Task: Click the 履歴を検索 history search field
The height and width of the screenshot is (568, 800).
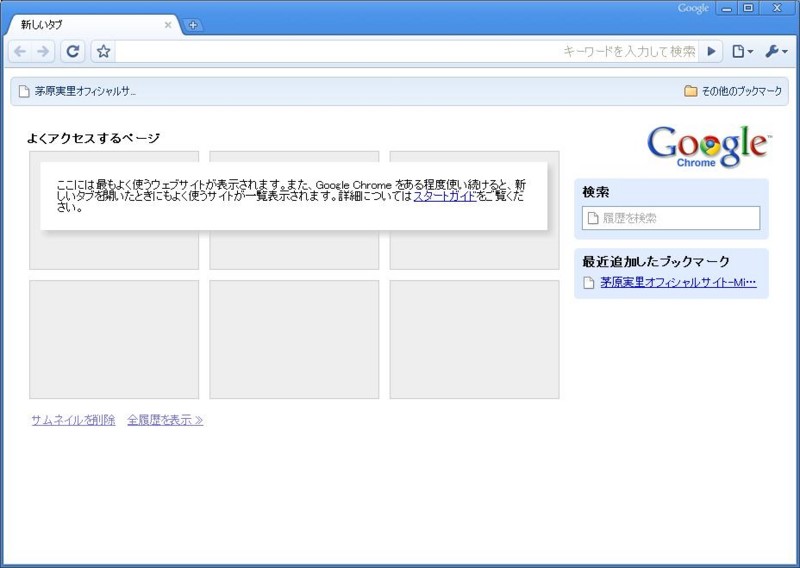Action: (671, 218)
